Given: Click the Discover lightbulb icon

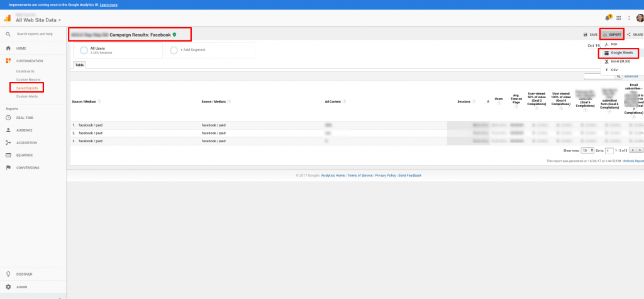Looking at the screenshot, I should [8, 274].
